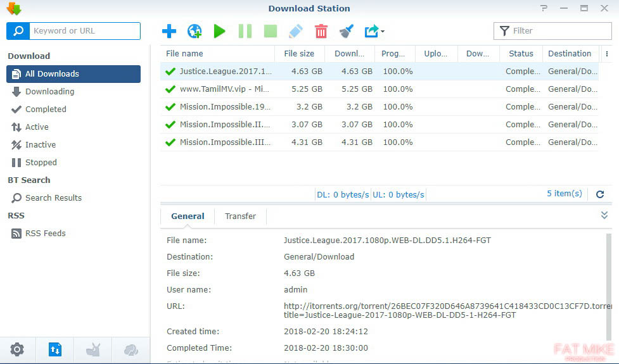
Task: Sort by File name column header
Action: coord(217,54)
